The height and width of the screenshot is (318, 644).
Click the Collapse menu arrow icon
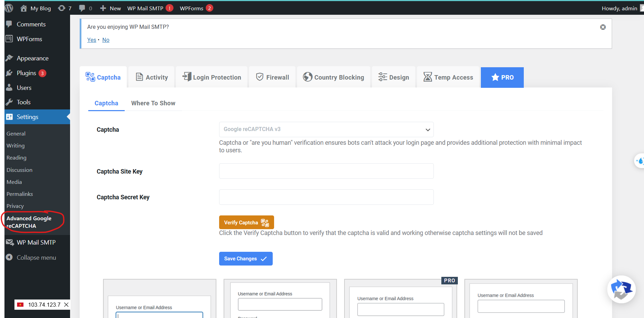(x=9, y=257)
